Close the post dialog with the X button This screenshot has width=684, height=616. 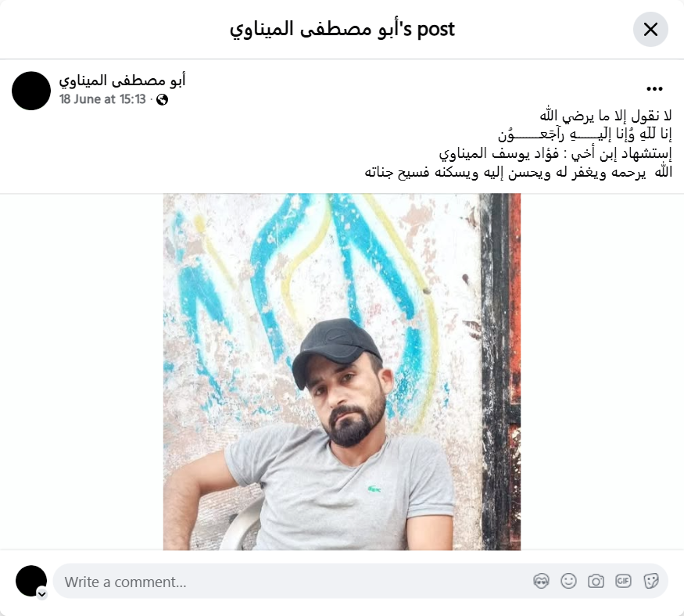pyautogui.click(x=650, y=29)
